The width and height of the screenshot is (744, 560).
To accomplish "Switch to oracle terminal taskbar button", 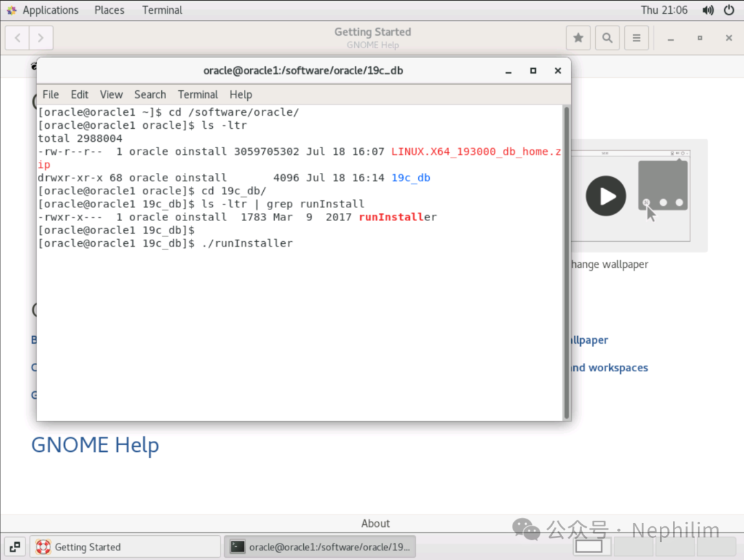I will (320, 547).
